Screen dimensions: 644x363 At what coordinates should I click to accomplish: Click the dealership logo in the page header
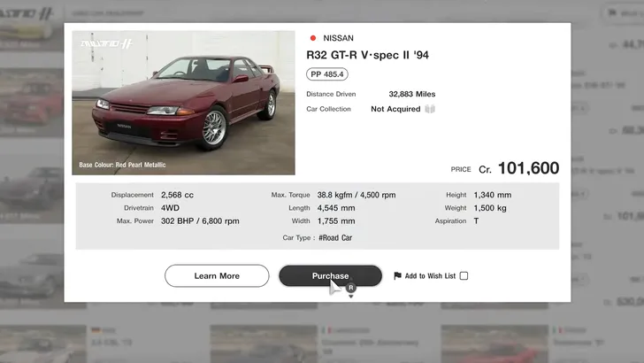(27, 13)
